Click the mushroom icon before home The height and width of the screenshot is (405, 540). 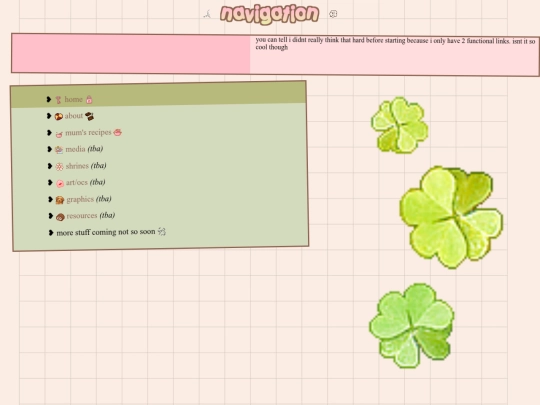tap(58, 100)
